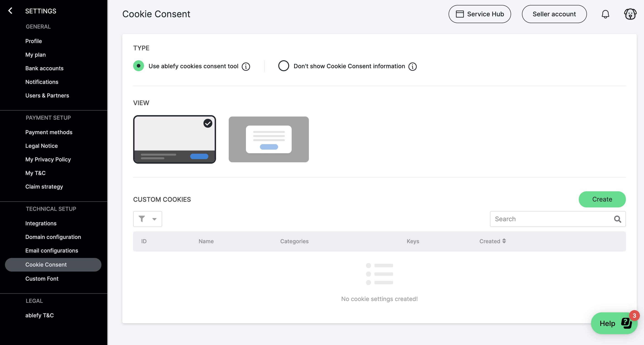Viewport: 644px width, 345px height.
Task: Open Bank accounts settings
Action: point(44,68)
